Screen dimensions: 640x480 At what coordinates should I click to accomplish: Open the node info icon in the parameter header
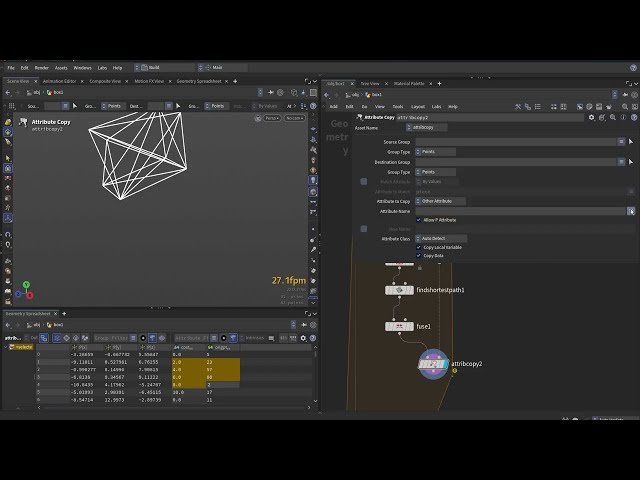pyautogui.click(x=623, y=118)
